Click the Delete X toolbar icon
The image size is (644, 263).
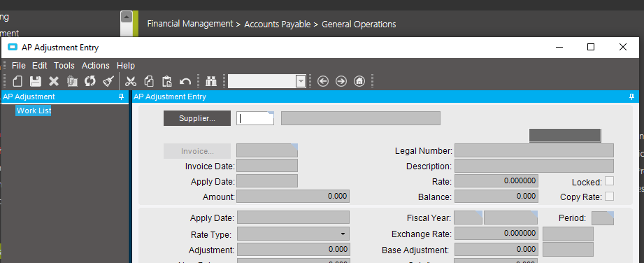pos(54,81)
